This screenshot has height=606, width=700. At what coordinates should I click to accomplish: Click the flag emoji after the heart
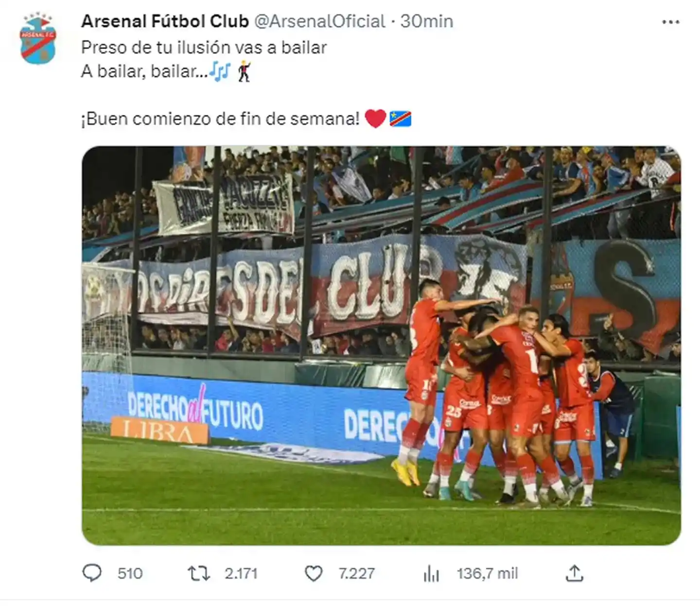point(401,119)
